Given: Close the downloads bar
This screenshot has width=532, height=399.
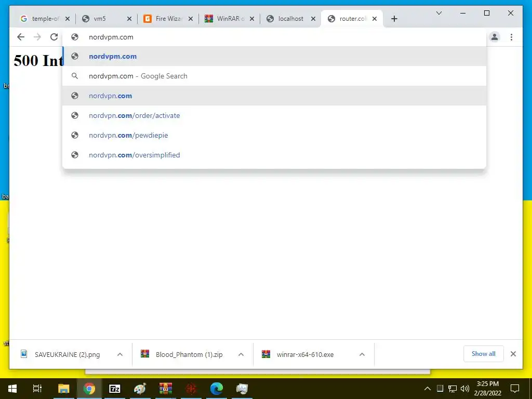Looking at the screenshot, I should pyautogui.click(x=513, y=354).
